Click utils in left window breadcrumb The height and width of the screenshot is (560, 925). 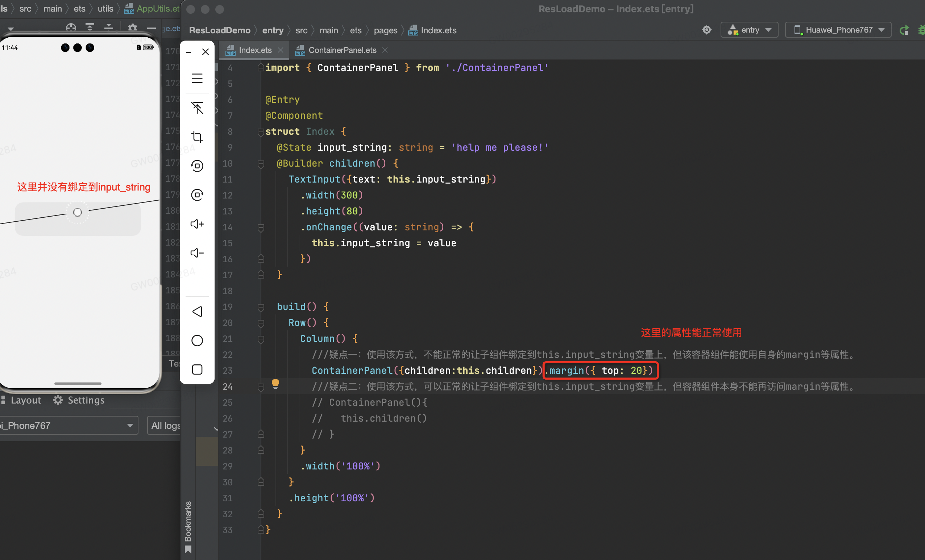coord(105,9)
